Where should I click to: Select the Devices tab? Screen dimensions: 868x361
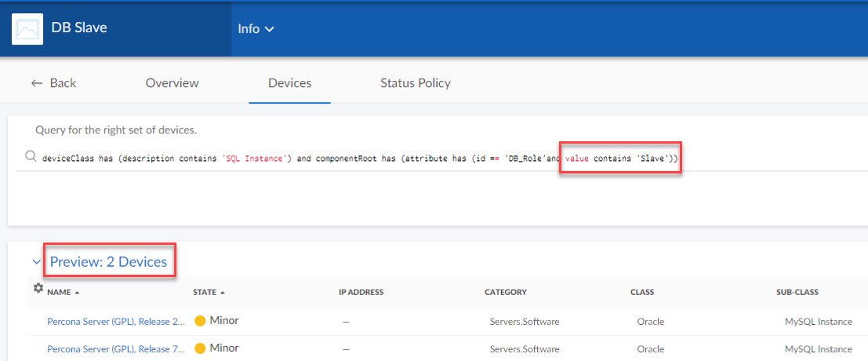(289, 82)
